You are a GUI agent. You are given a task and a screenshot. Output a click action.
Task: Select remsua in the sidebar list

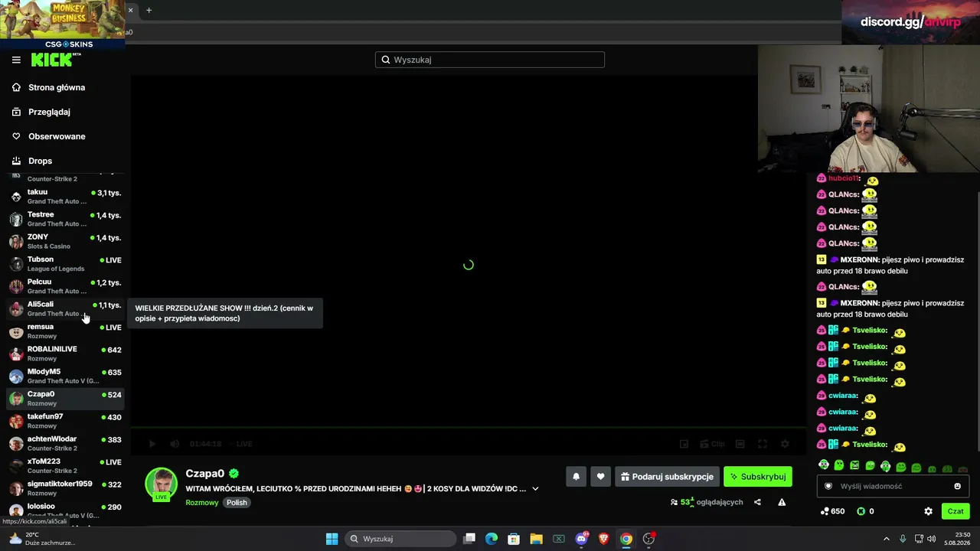click(65, 331)
